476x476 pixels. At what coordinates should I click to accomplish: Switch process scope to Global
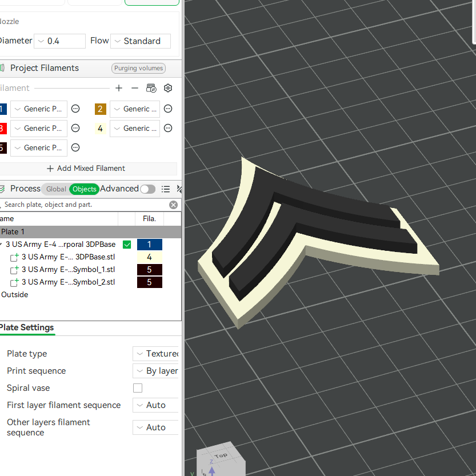56,189
